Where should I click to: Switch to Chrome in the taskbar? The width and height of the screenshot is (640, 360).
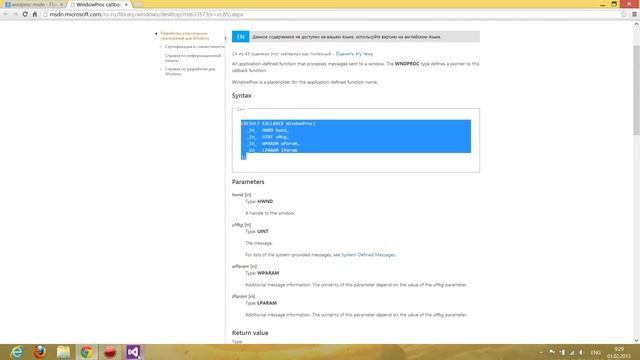pos(87,352)
